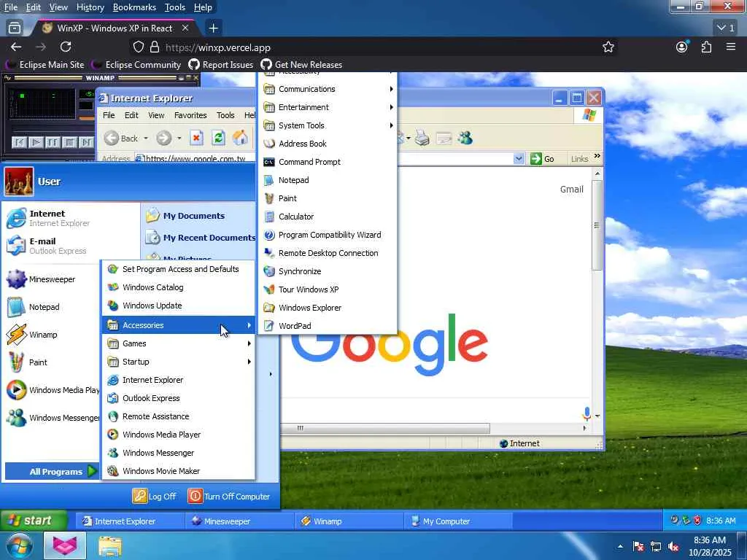Expand the Games submenu
The height and width of the screenshot is (560, 747).
pyautogui.click(x=179, y=343)
